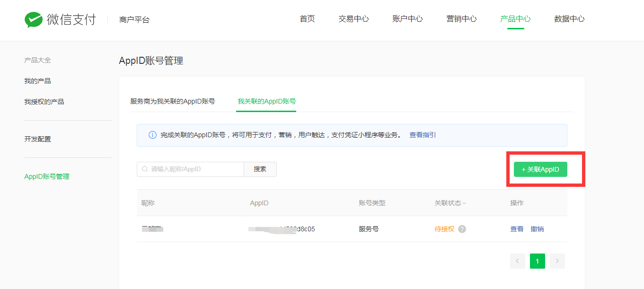Click 撤销 in the 服务号 row
Viewport: 644px width, 289px height.
point(537,229)
